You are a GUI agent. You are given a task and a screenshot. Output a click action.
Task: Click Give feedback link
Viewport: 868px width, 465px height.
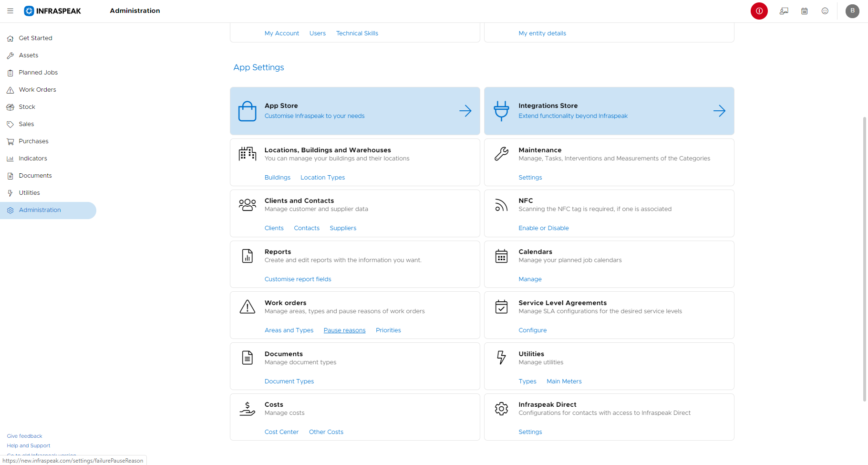pyautogui.click(x=24, y=436)
